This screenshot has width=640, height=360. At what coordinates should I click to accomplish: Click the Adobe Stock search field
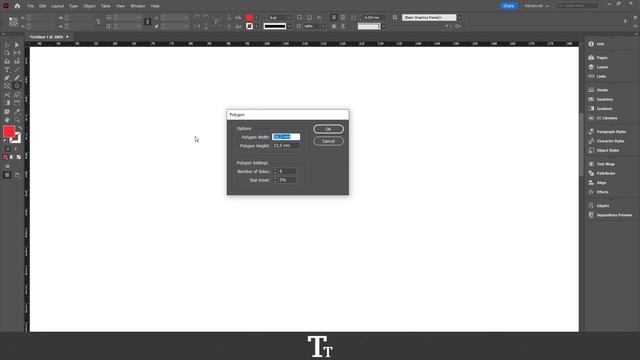pyautogui.click(x=578, y=6)
